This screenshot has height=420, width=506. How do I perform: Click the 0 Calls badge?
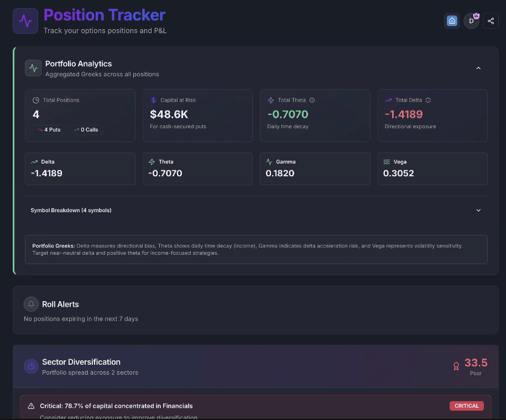coord(86,130)
